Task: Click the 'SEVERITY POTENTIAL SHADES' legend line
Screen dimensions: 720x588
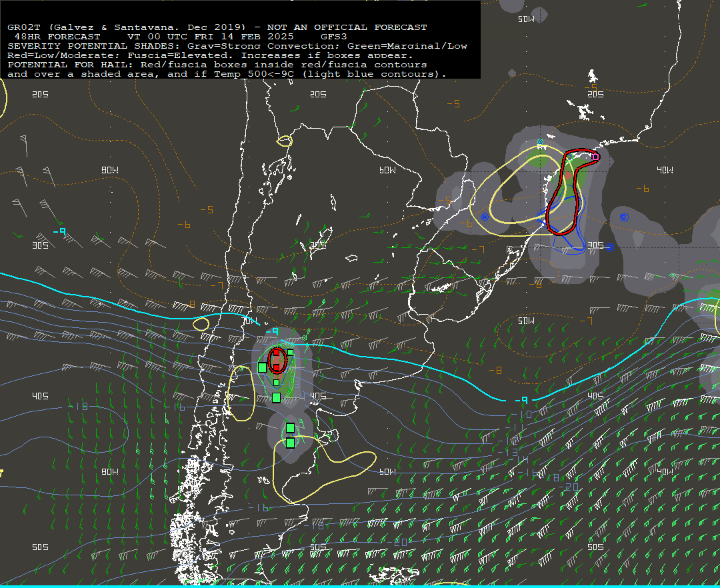Action: coord(237,46)
